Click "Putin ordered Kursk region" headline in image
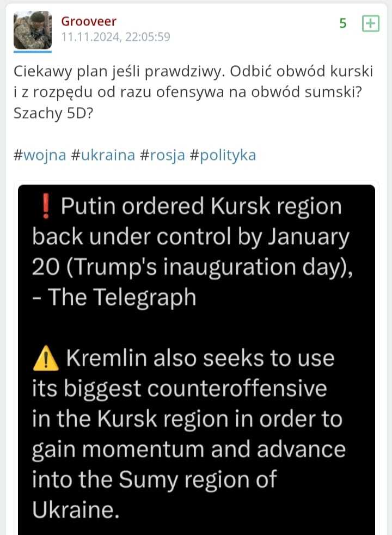Screen dimensions: 392x535 200,207
